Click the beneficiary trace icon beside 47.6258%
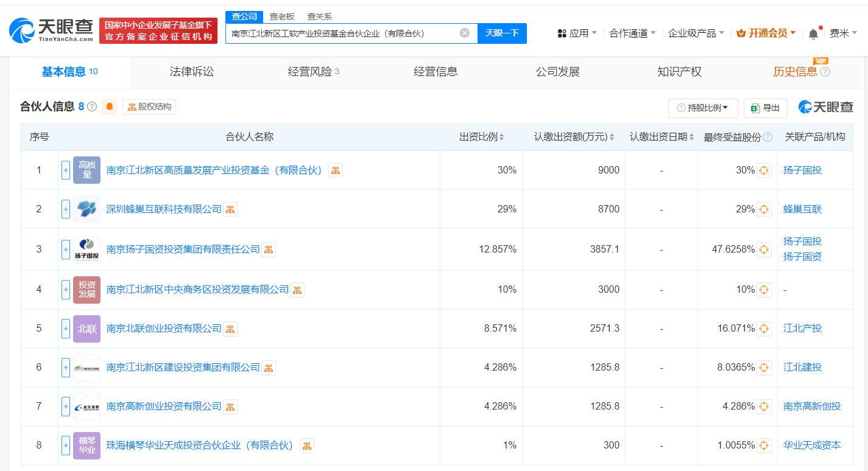 (x=764, y=249)
